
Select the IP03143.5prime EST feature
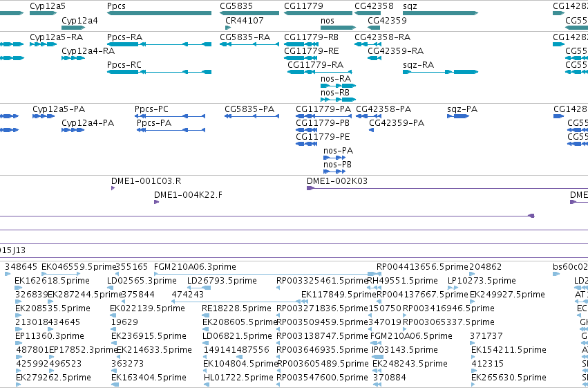(x=378, y=357)
